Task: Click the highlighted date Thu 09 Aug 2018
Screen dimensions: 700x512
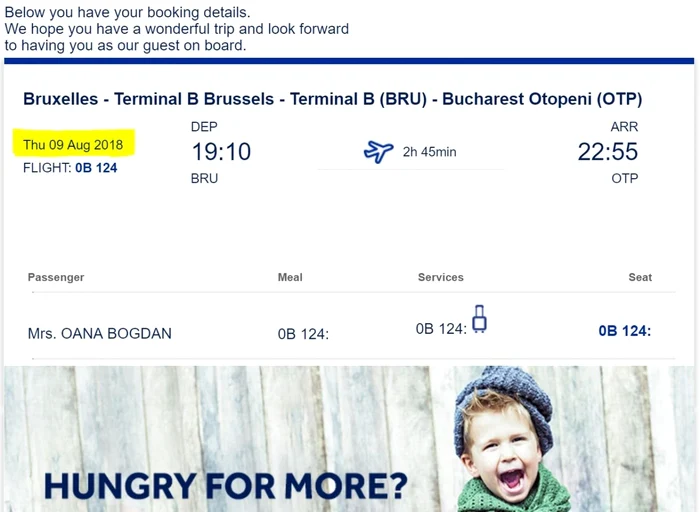Action: pyautogui.click(x=73, y=145)
